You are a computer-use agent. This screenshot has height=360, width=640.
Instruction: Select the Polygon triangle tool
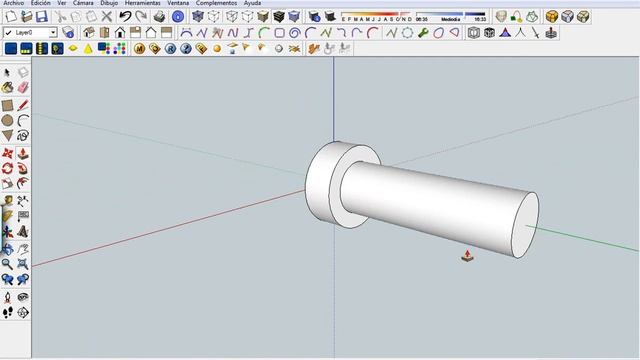click(x=7, y=136)
